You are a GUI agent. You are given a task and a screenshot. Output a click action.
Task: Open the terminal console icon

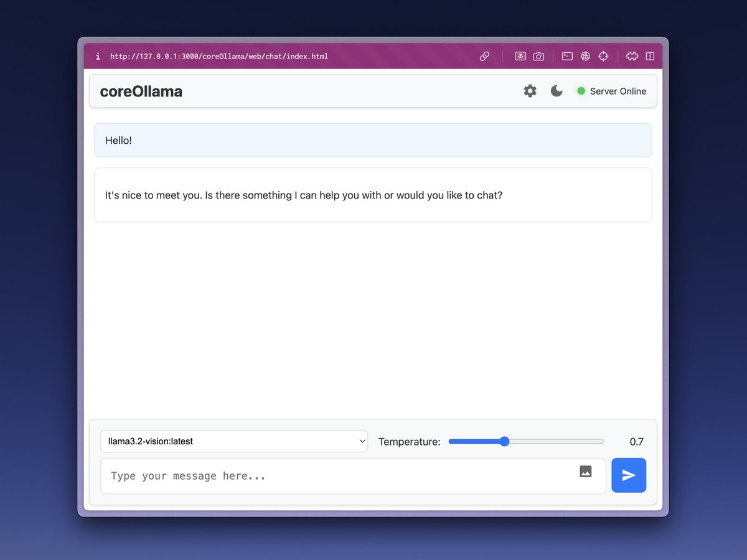[x=567, y=56]
